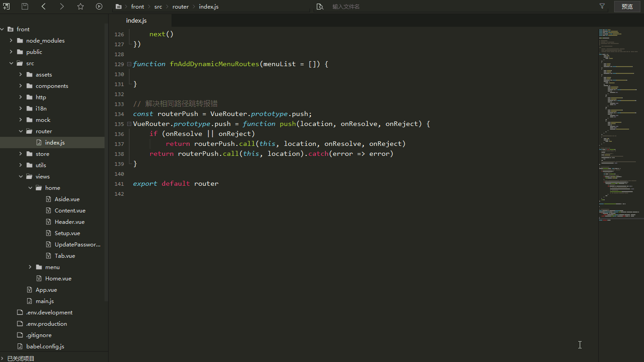Click router in the breadcrumb path
Screen dimensions: 644x362
(181, 6)
